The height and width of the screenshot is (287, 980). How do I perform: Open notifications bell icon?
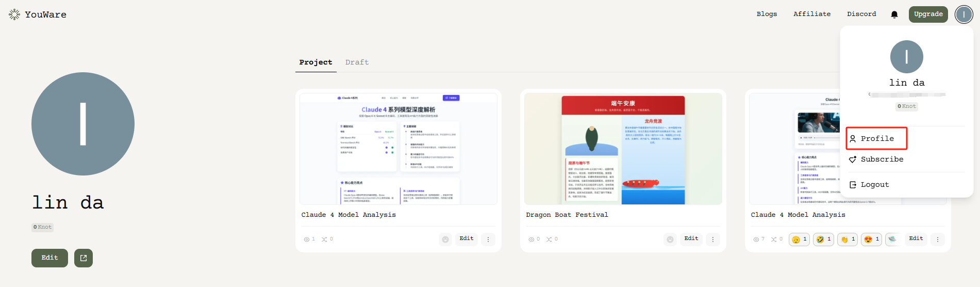pyautogui.click(x=894, y=14)
